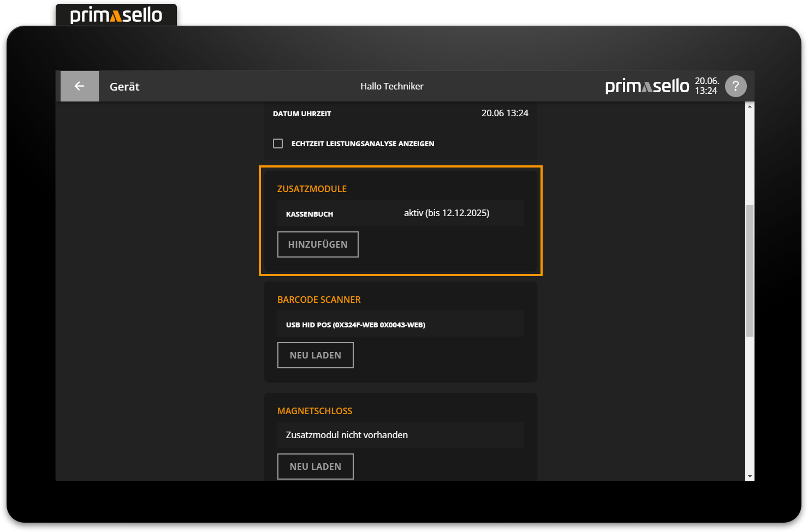Viewport: 808px width, 532px height.
Task: Open help with the question mark icon
Action: [735, 86]
